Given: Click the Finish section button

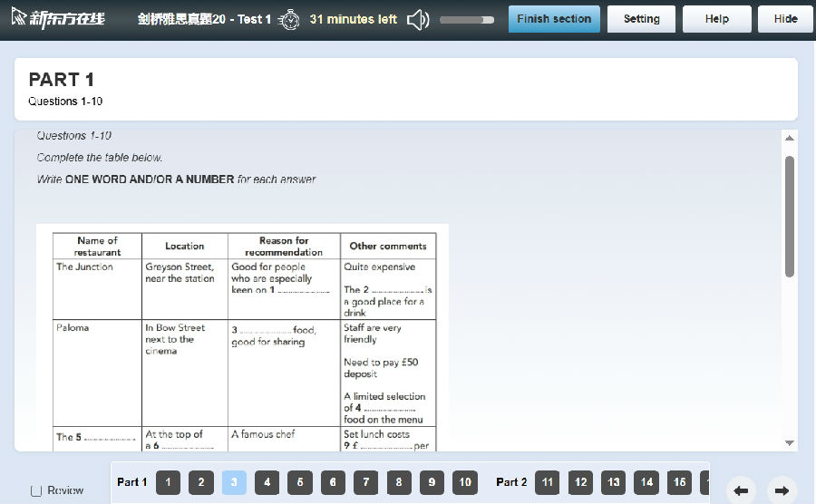Looking at the screenshot, I should (554, 19).
